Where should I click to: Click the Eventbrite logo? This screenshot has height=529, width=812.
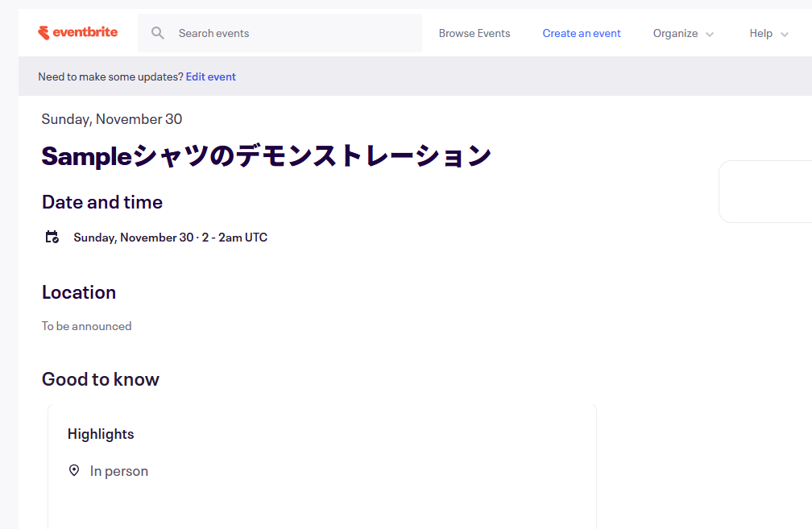click(x=77, y=32)
